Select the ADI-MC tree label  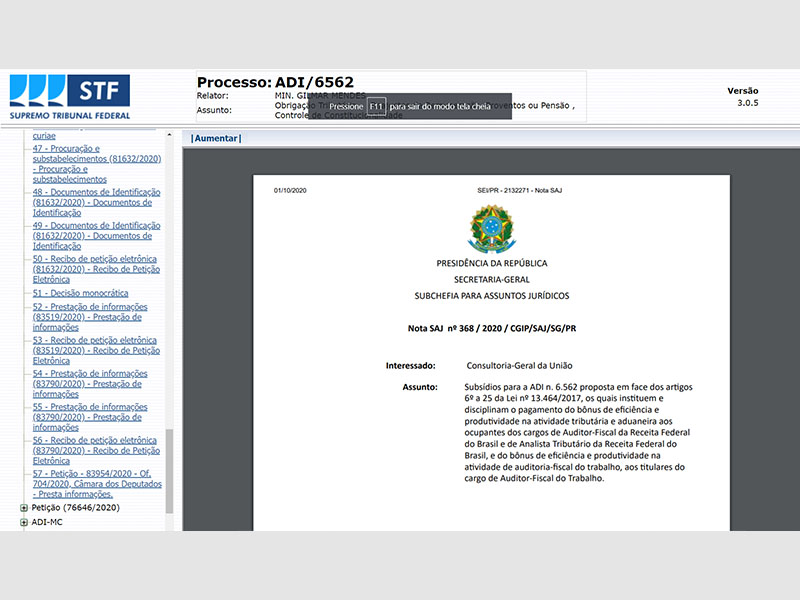pos(47,522)
